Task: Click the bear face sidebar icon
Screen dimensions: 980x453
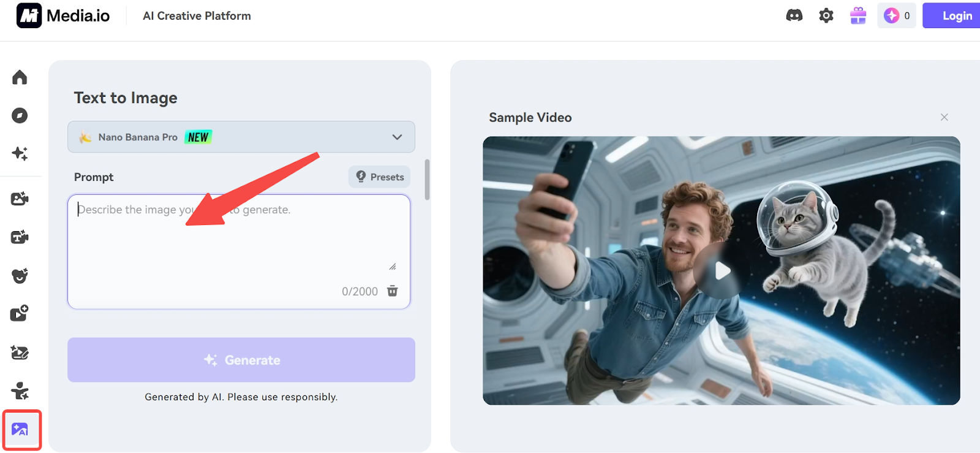Action: coord(20,276)
